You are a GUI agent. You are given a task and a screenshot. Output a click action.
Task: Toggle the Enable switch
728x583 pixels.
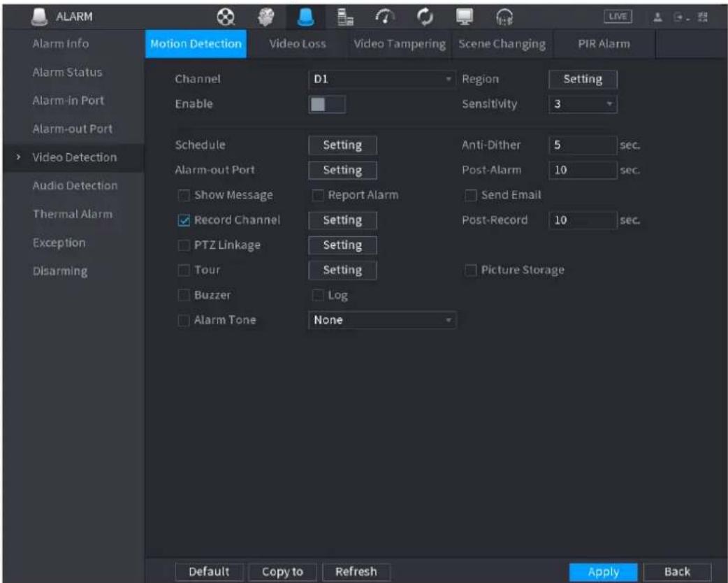pos(327,104)
